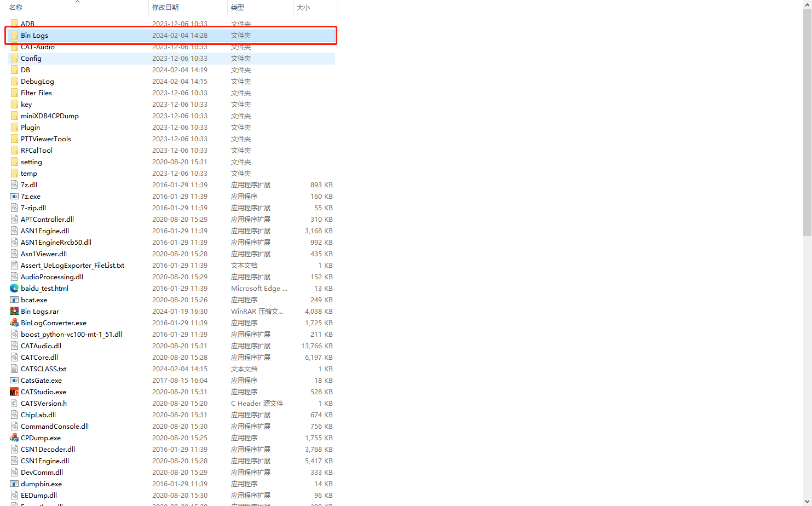Click the 2024-02-04 14:19 date of DB
Viewport: 812px width, 506px height.
pyautogui.click(x=180, y=70)
